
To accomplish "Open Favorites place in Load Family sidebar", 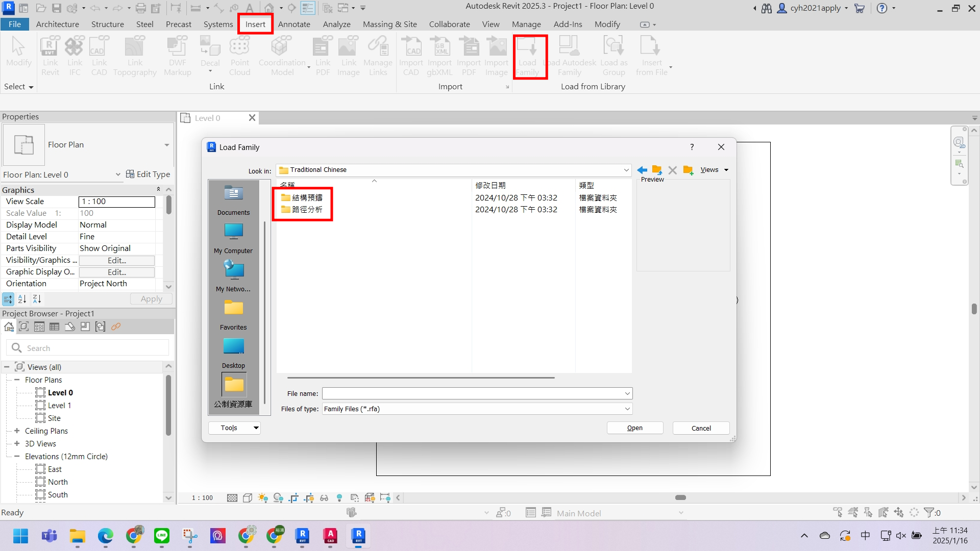I will (x=233, y=315).
